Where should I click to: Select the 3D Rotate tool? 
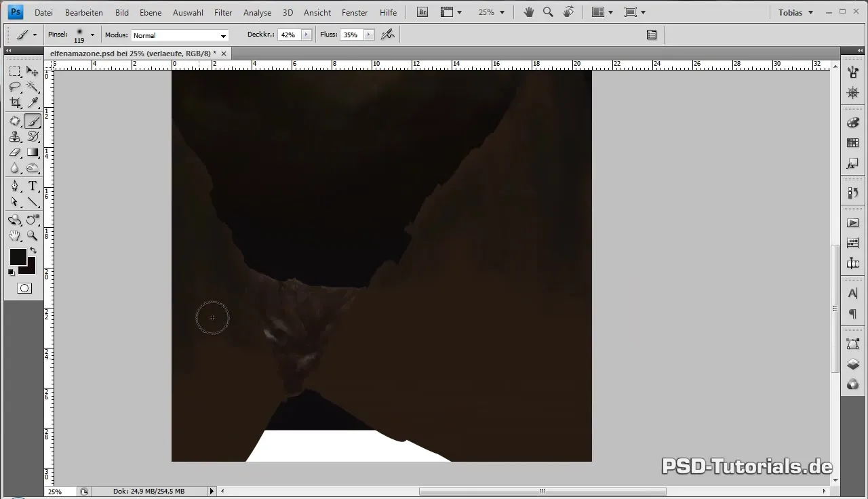pyautogui.click(x=15, y=220)
